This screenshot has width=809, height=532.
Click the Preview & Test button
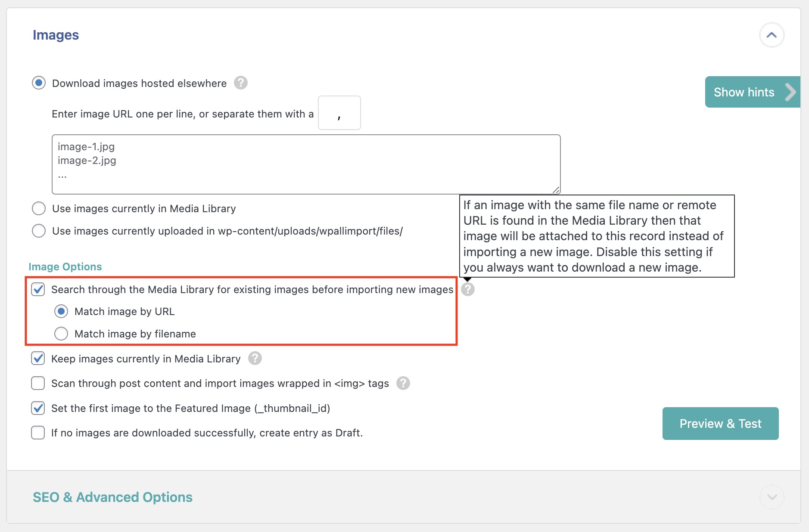[x=720, y=424]
